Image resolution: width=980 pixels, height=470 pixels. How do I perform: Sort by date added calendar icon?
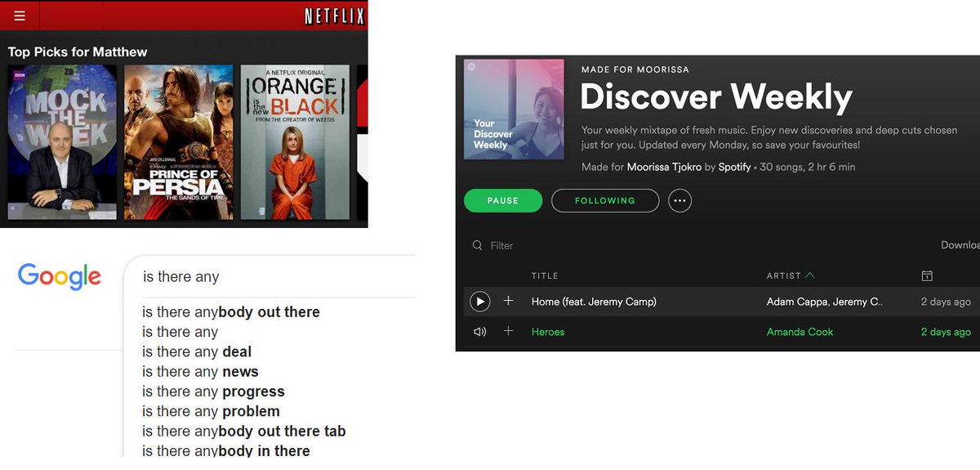tap(927, 275)
